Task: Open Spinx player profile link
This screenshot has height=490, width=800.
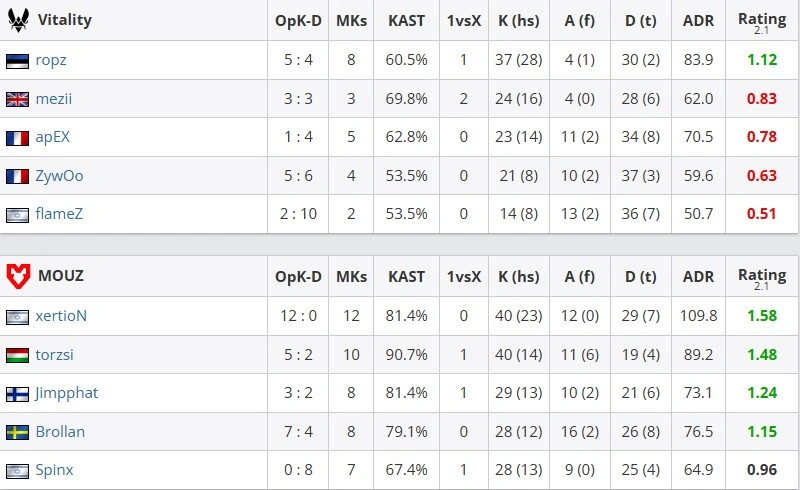Action: [54, 470]
